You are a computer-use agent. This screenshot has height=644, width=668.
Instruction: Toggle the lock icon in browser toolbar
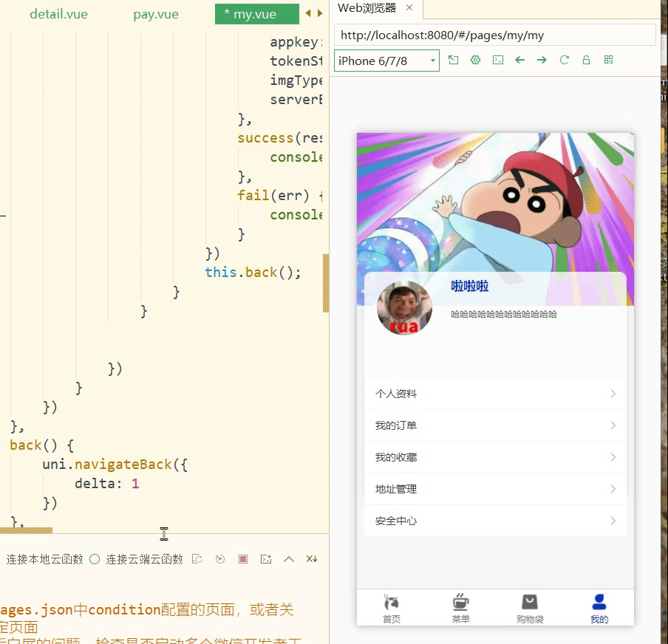(x=586, y=60)
